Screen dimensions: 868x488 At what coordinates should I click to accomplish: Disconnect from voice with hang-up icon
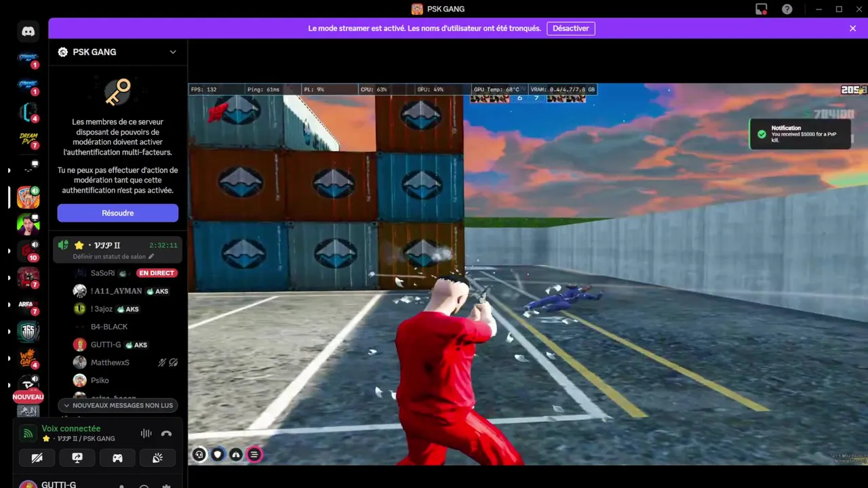click(166, 434)
